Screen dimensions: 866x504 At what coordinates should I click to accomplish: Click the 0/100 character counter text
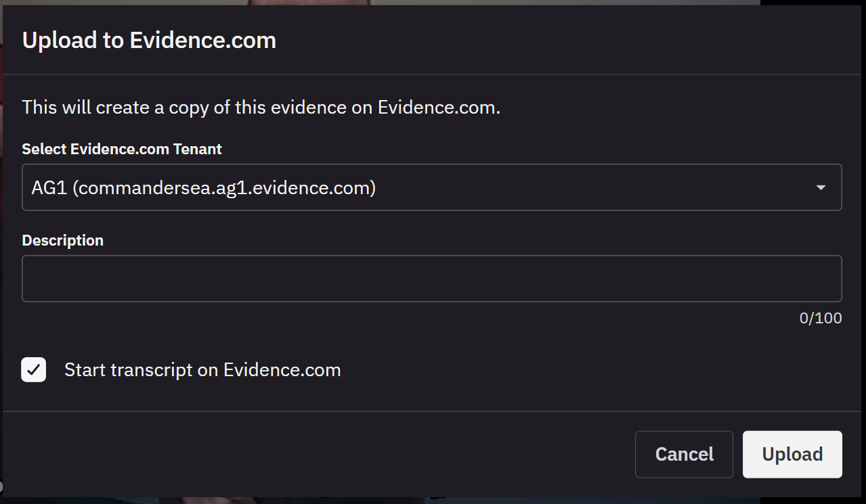point(821,318)
